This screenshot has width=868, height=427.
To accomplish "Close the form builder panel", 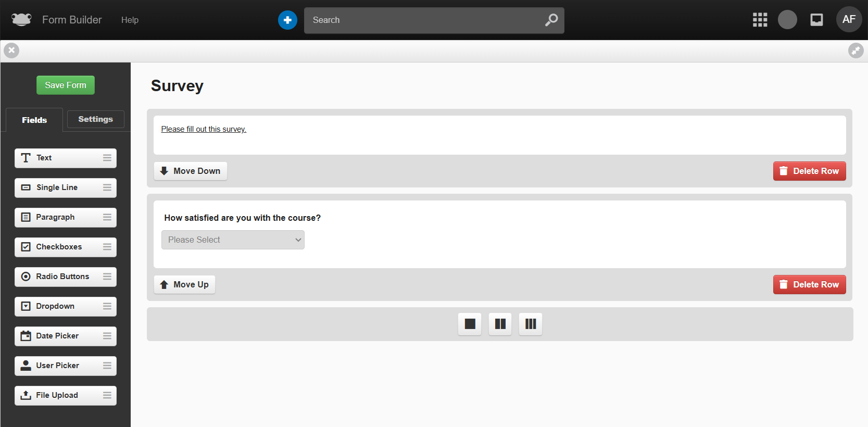I will coord(11,51).
